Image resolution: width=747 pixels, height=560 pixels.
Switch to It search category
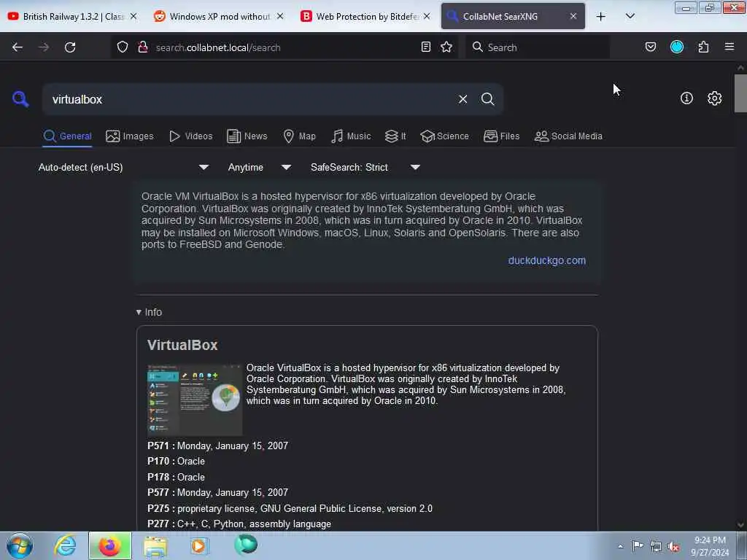pyautogui.click(x=395, y=136)
